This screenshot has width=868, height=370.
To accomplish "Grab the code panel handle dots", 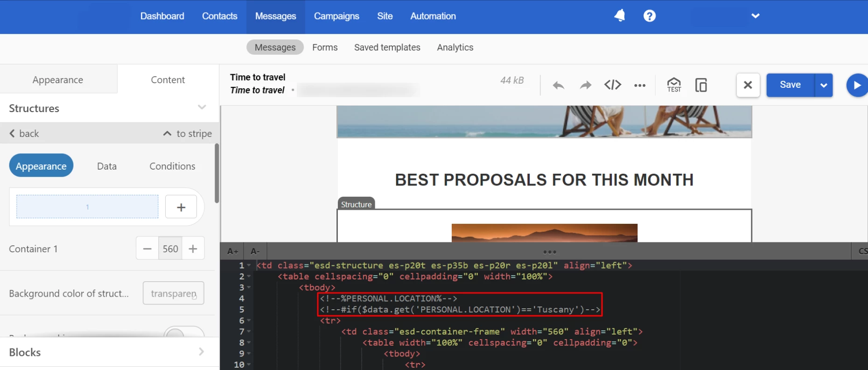I will [x=550, y=252].
